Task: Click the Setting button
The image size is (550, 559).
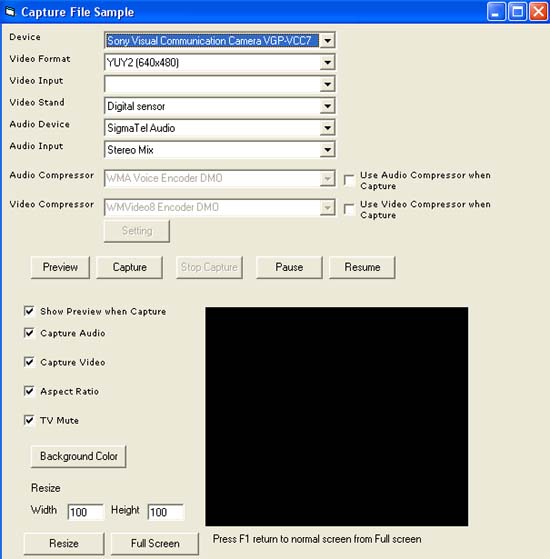Action: pos(137,231)
